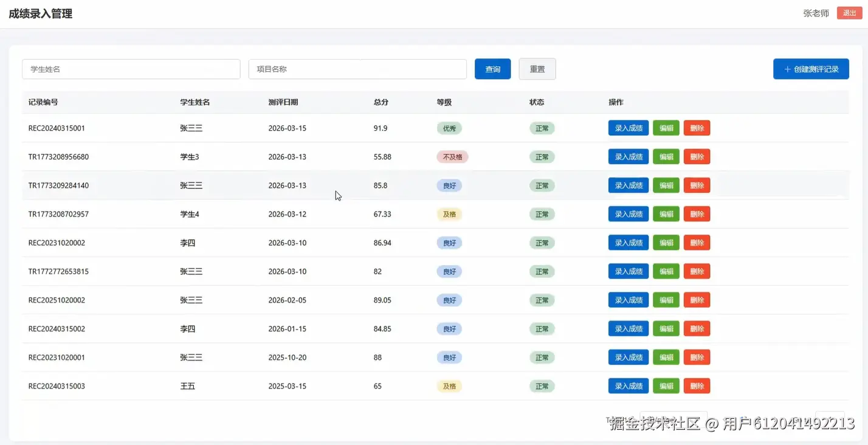
Task: Click the score 55.88
Action: point(382,157)
